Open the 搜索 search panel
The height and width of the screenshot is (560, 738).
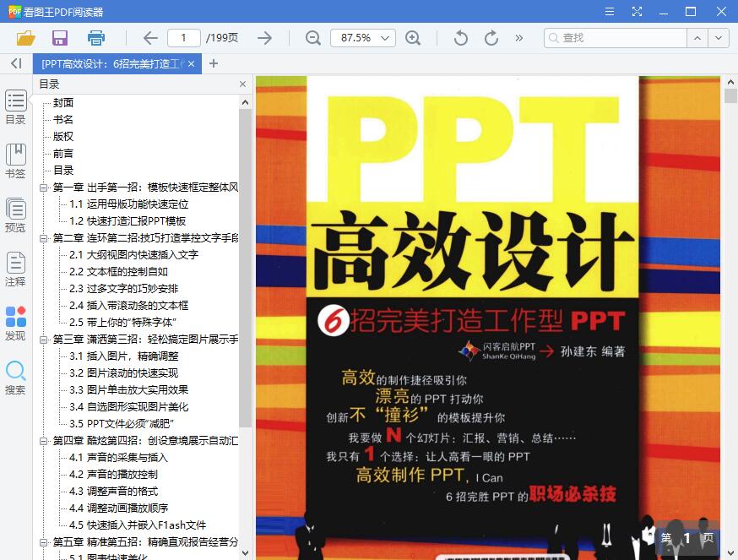15,378
